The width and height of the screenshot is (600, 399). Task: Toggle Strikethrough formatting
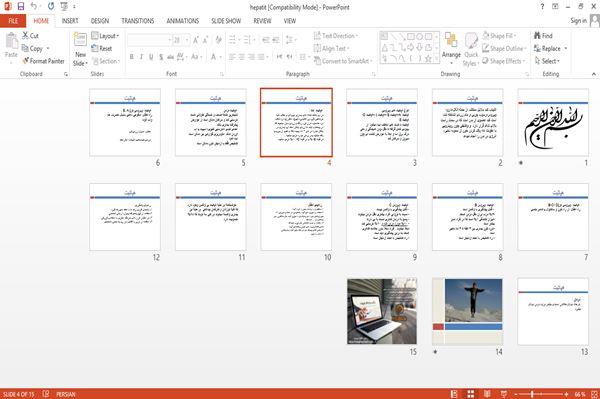[x=170, y=57]
